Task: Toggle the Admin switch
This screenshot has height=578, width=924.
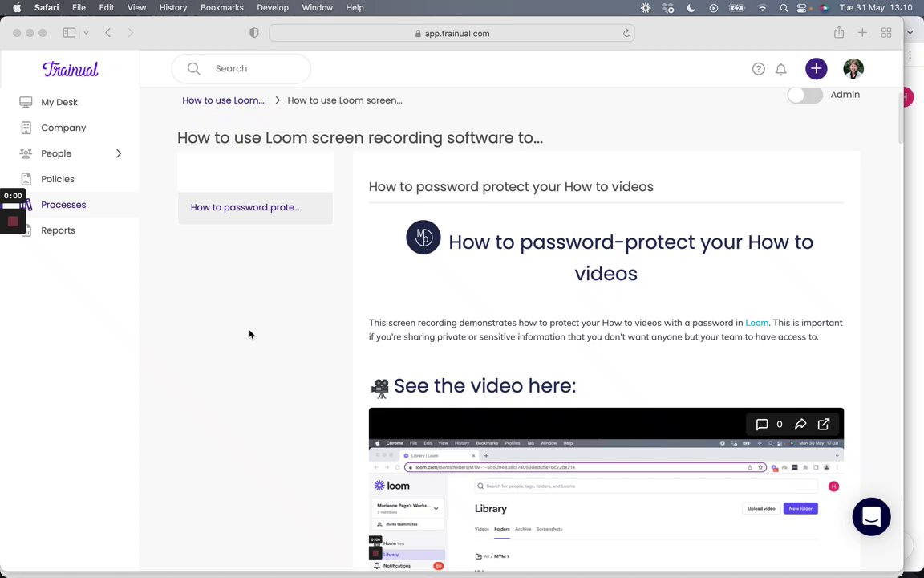Action: 805,95
